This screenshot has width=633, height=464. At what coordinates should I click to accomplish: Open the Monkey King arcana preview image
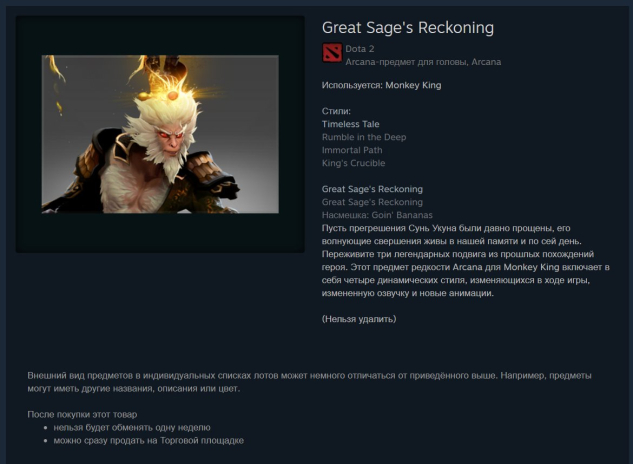click(x=160, y=134)
